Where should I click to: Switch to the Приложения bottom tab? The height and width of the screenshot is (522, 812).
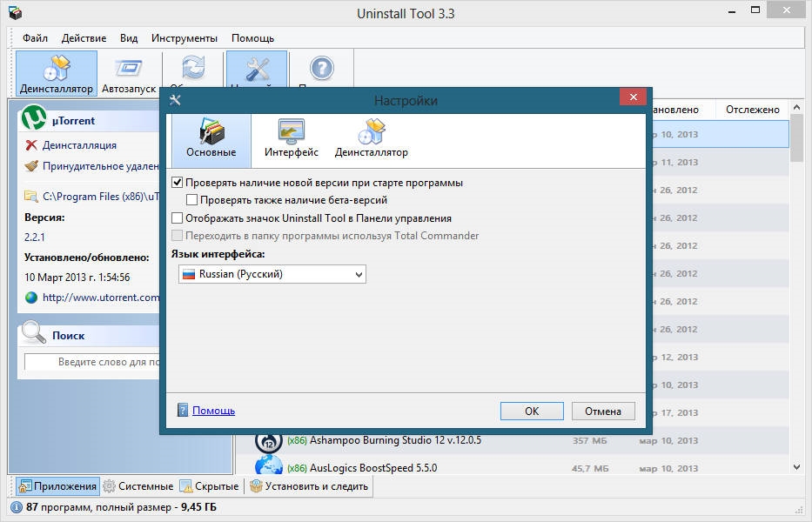(x=57, y=486)
